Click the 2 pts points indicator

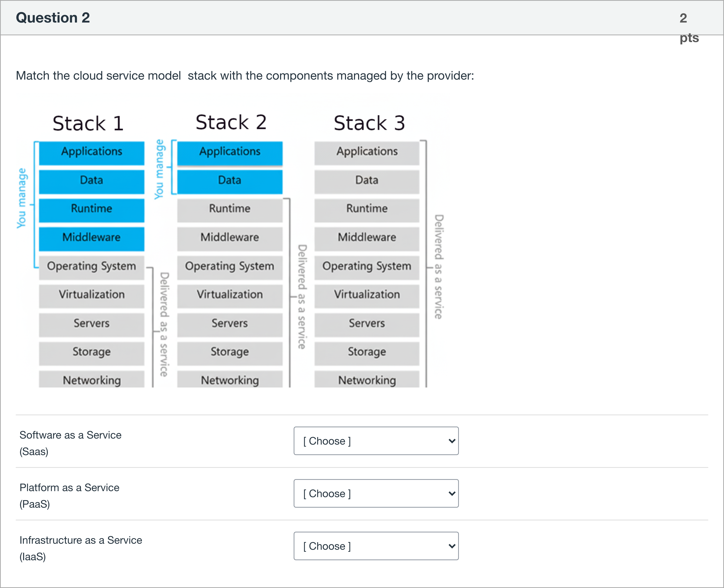click(689, 27)
